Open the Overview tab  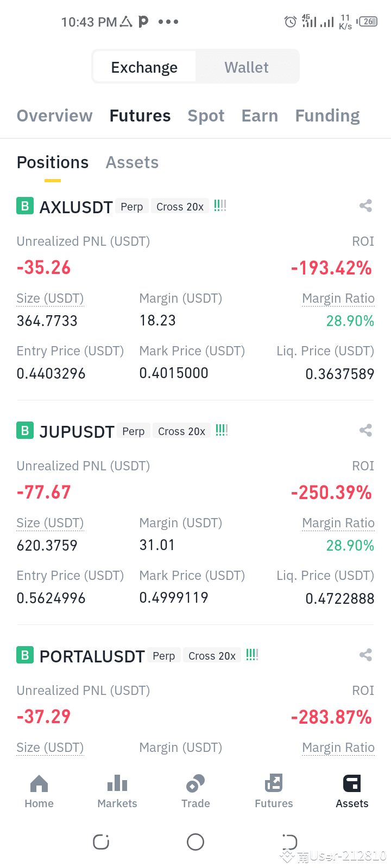pos(55,116)
